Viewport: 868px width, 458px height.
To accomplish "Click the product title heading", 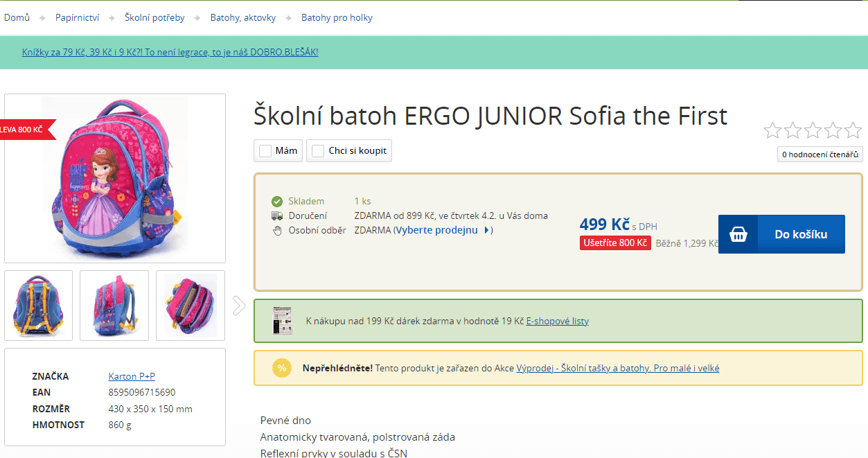I will tap(490, 116).
